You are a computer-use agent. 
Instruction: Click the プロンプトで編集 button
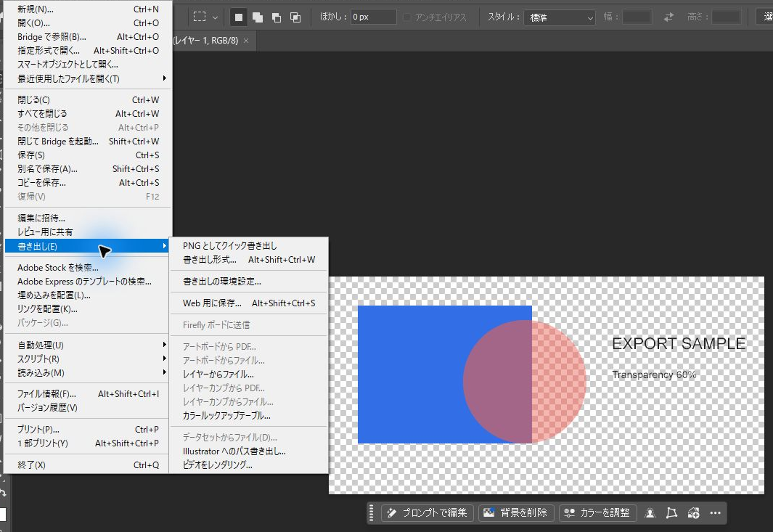[x=427, y=513]
